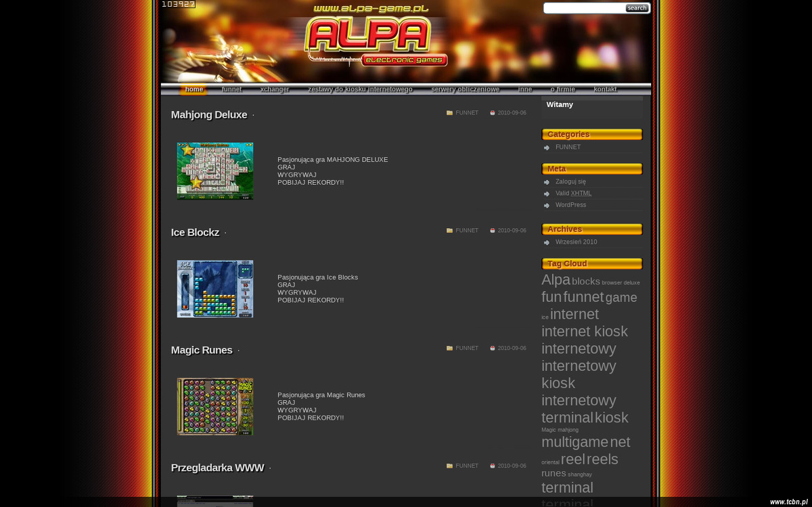This screenshot has height=507, width=812.
Task: Go to the home menu item
Action: click(x=194, y=89)
